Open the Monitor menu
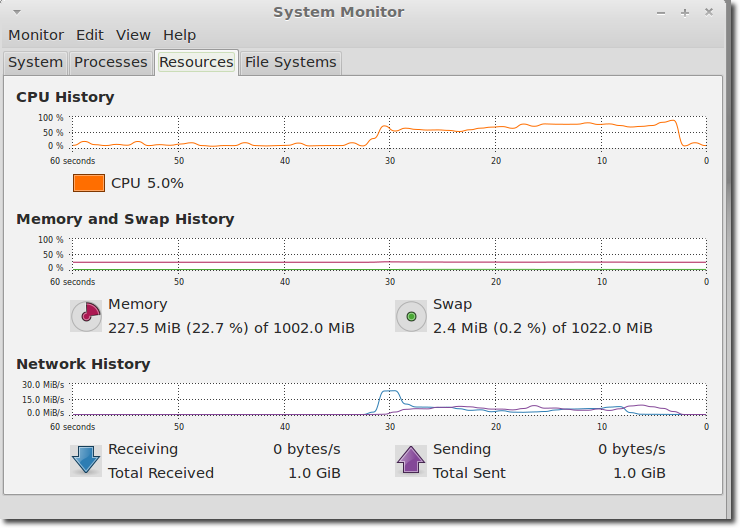Screen dimensions: 741x529 pyautogui.click(x=36, y=35)
